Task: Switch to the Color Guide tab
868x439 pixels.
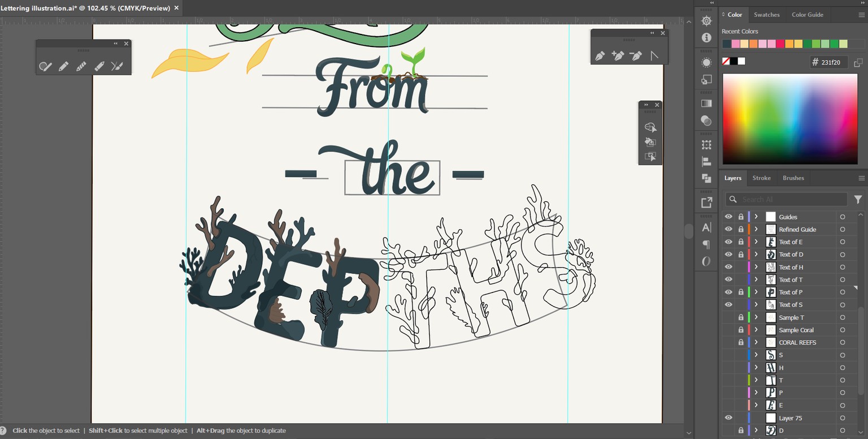Action: coord(807,15)
